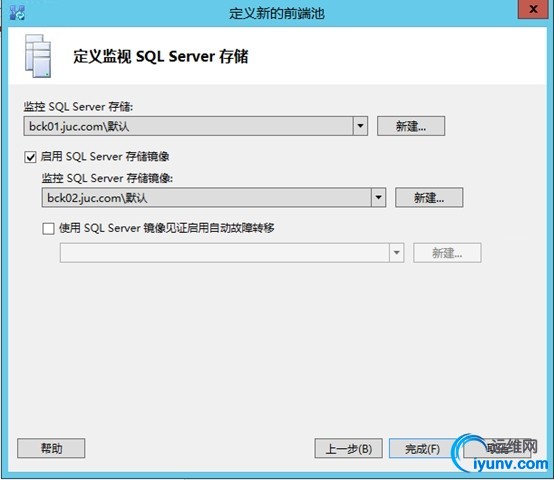Viewport: 554px width, 480px height.
Task: Click the topology builder icon in title bar
Action: 17,12
